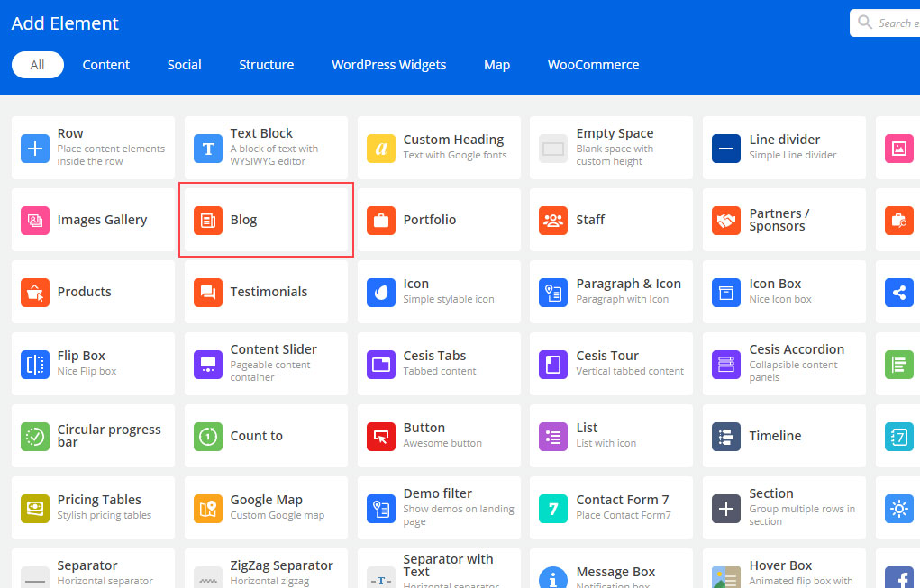Click the green Circular progress bar icon
The height and width of the screenshot is (588, 920).
pyautogui.click(x=35, y=436)
